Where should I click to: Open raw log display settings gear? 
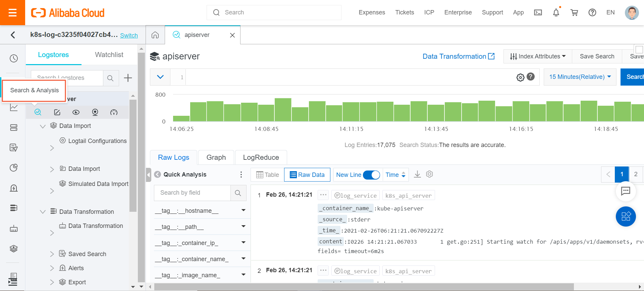tap(430, 174)
